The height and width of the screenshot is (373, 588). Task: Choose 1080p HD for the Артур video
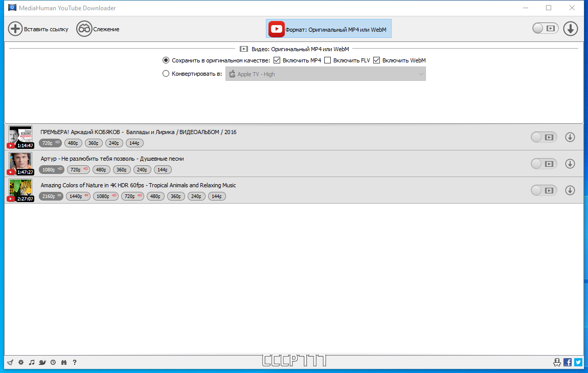[x=52, y=169]
